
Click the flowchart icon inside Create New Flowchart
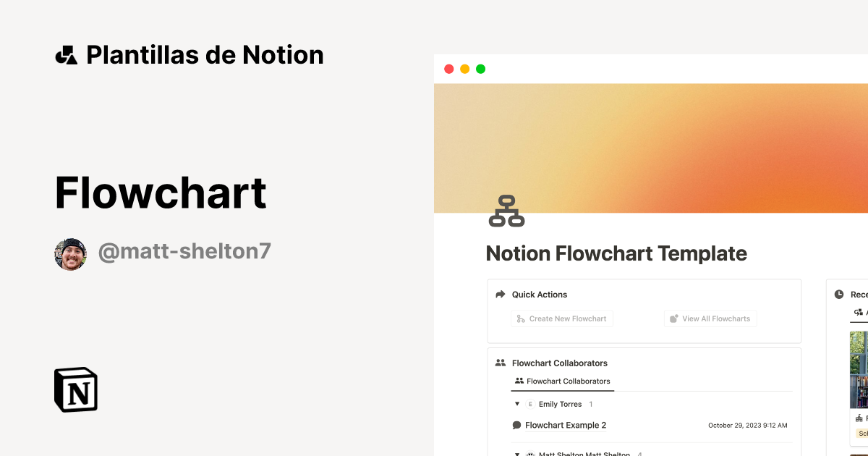click(519, 318)
